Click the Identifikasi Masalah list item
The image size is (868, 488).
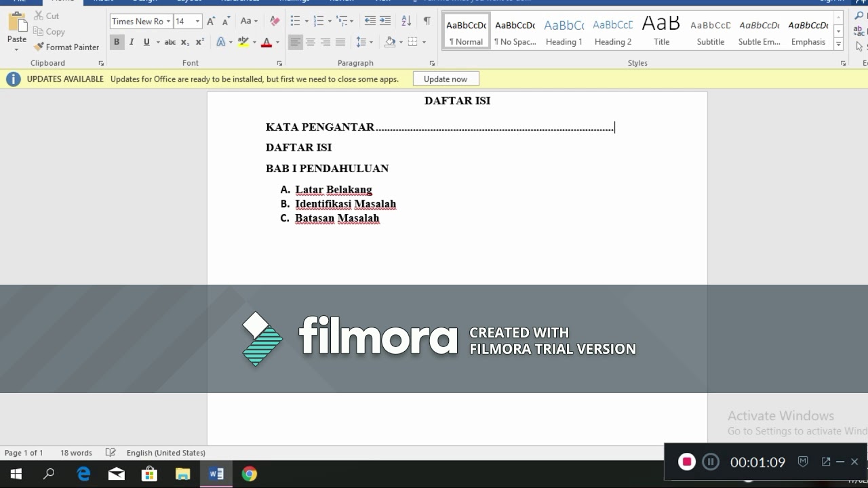pos(345,204)
